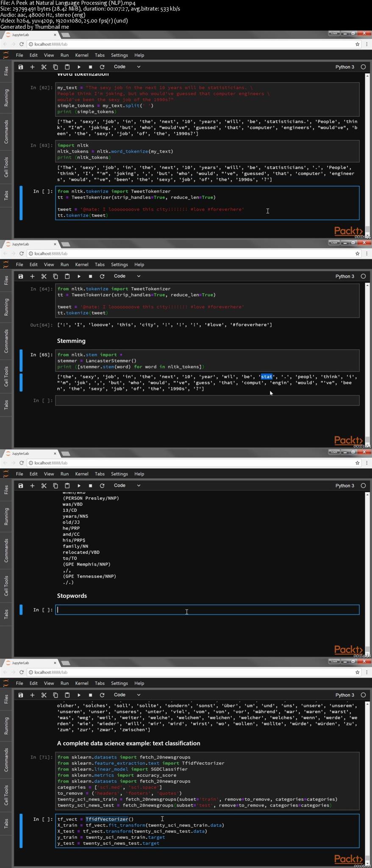Open the Settings menu in the text classification frame

pos(119,683)
